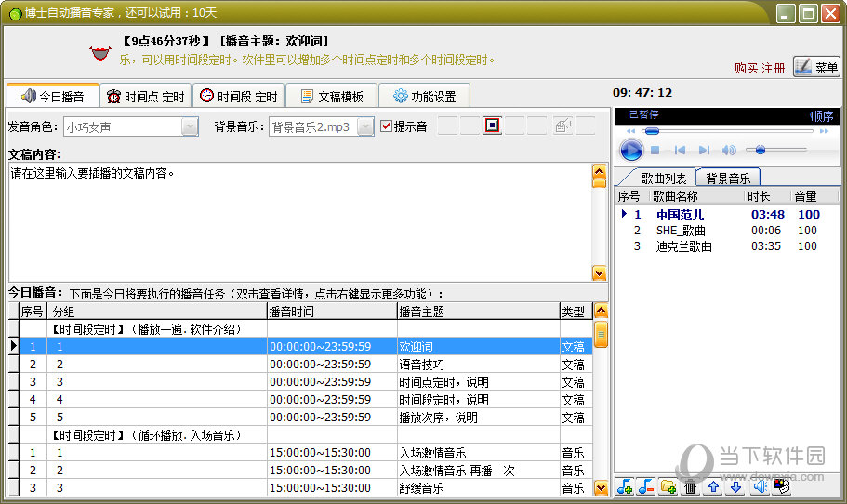
Task: Click the playback progress slider handle
Action: 652,131
